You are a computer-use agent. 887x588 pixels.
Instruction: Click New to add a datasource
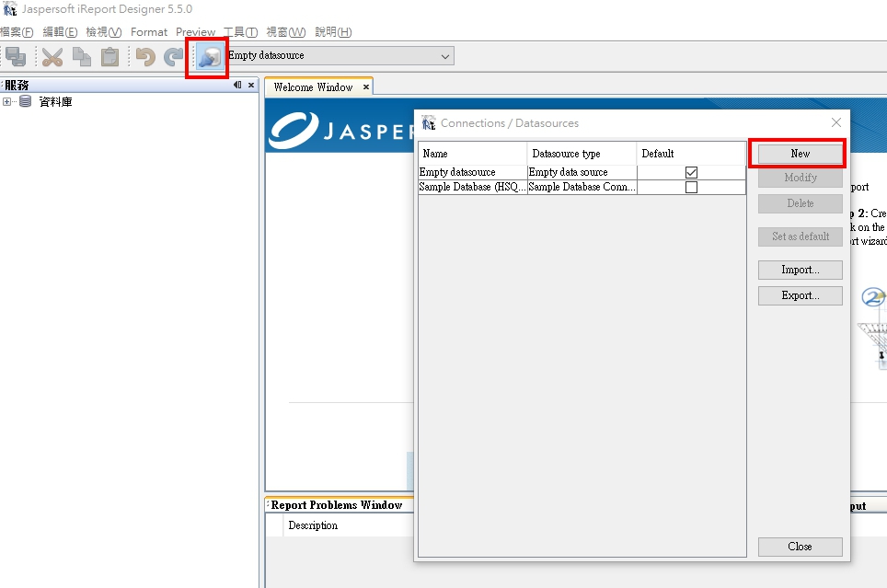[800, 153]
